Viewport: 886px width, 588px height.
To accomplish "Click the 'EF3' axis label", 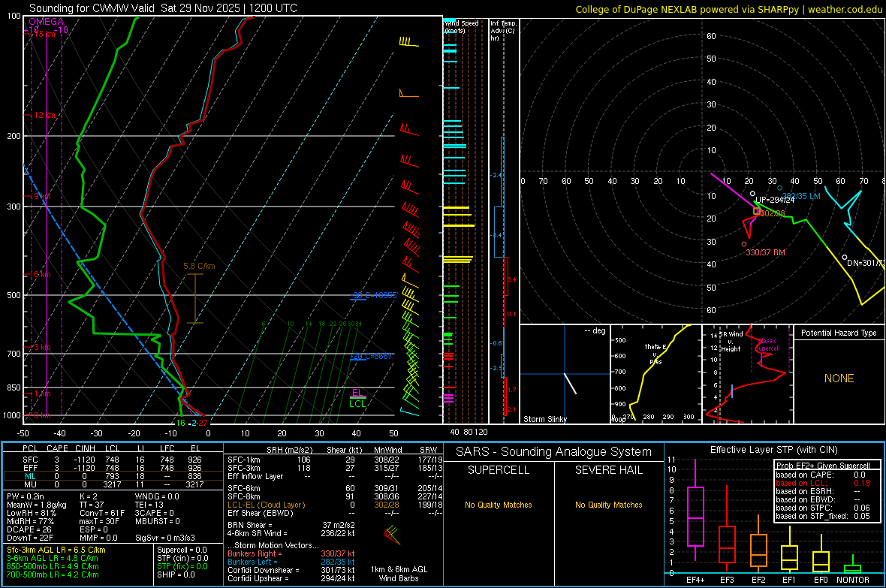I will point(727,580).
